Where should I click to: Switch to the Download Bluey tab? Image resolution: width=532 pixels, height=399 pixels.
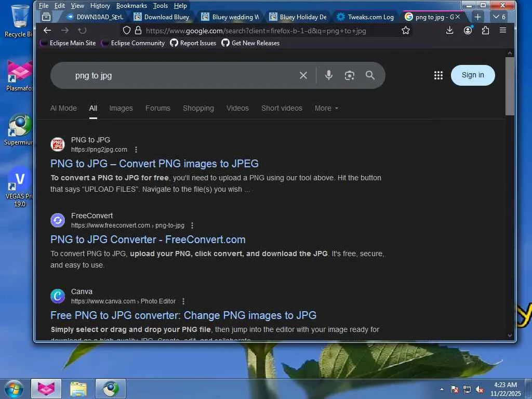pos(162,17)
